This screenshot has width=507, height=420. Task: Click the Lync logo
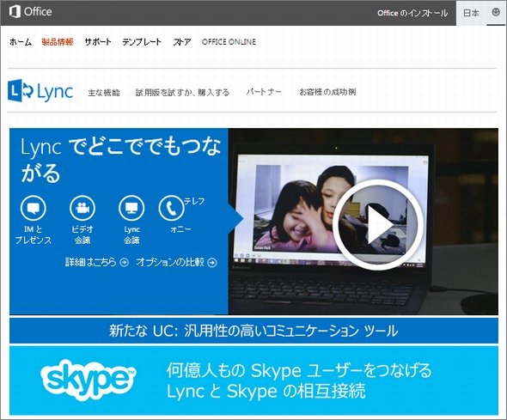pos(40,91)
